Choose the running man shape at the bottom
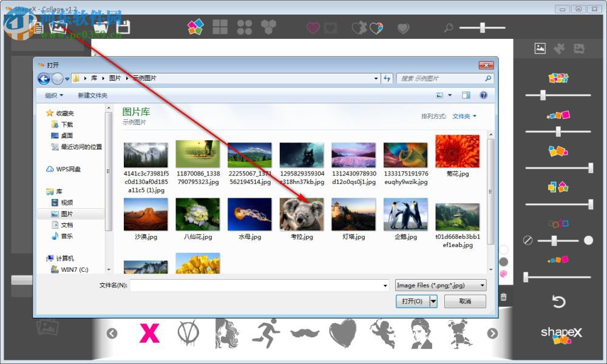Viewport: 607px width, 364px height. 266,333
